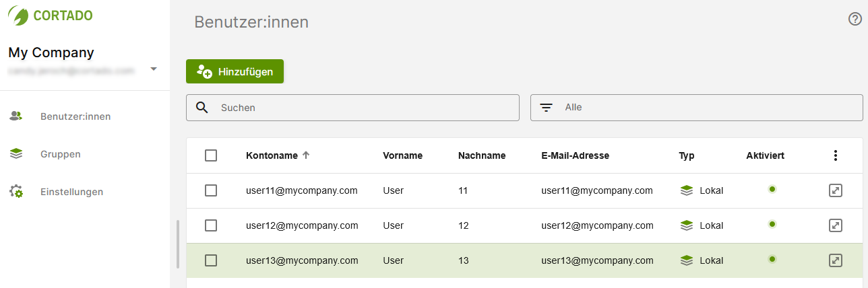Image resolution: width=868 pixels, height=288 pixels.
Task: Sort by Aktiviert column header
Action: click(x=765, y=155)
